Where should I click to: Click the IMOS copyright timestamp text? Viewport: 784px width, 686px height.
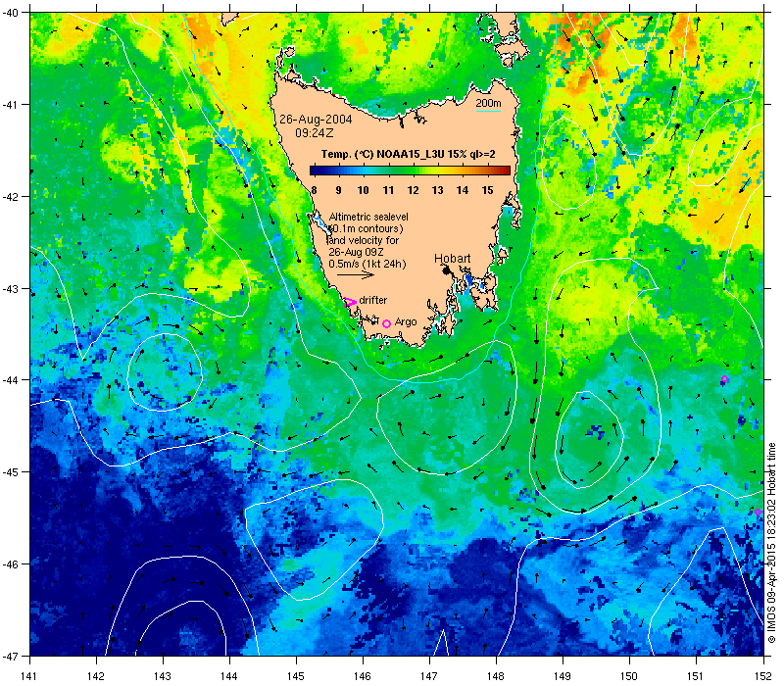[771, 544]
